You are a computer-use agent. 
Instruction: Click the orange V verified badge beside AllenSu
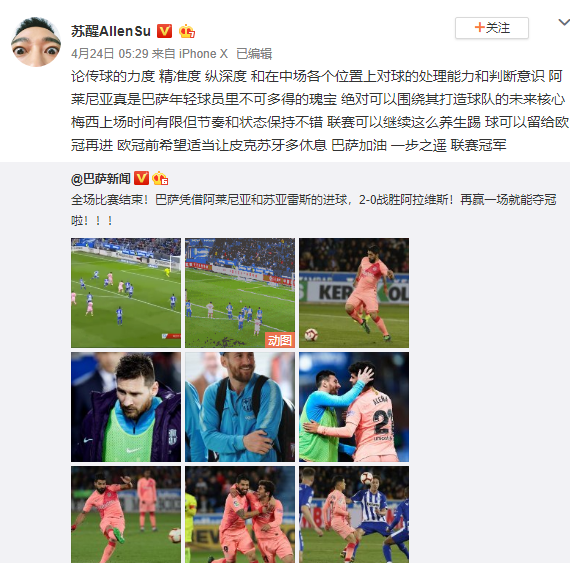(x=164, y=31)
